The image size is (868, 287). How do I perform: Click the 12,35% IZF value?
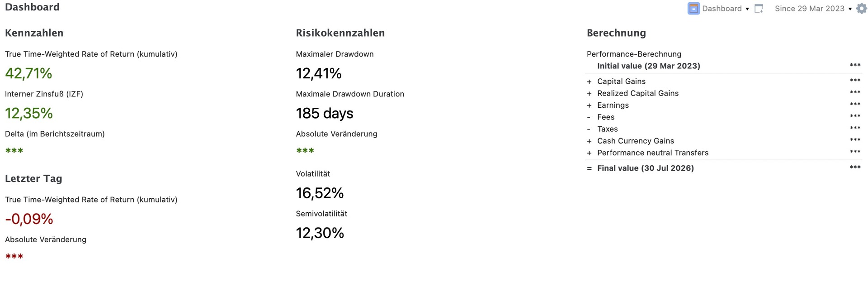[29, 113]
